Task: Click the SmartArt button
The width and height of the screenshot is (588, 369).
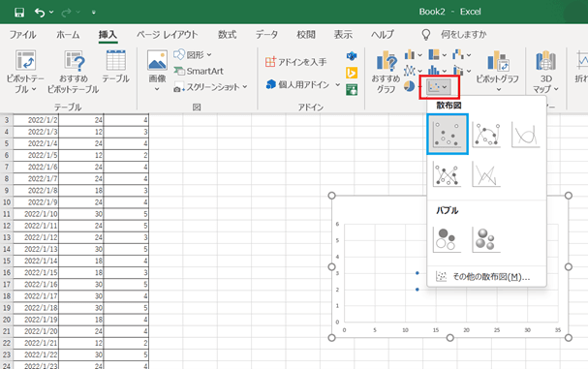Action: pos(199,71)
